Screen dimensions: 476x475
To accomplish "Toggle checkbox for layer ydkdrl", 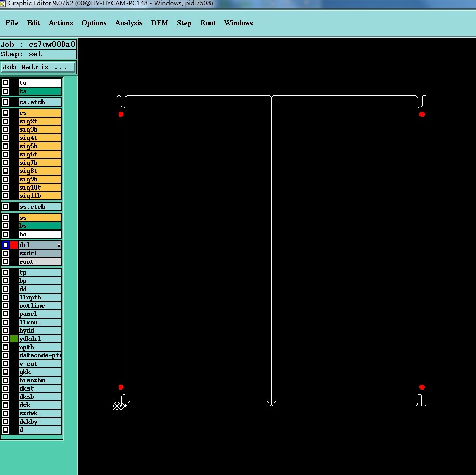I will 6,338.
